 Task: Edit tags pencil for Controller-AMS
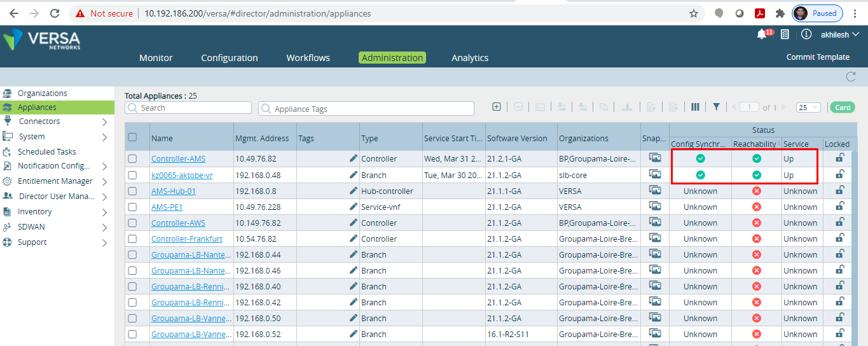pos(354,158)
